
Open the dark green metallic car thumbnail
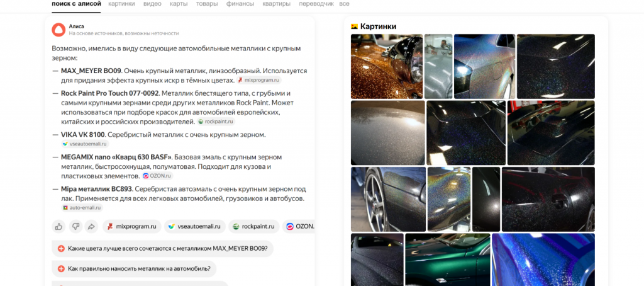(x=446, y=260)
